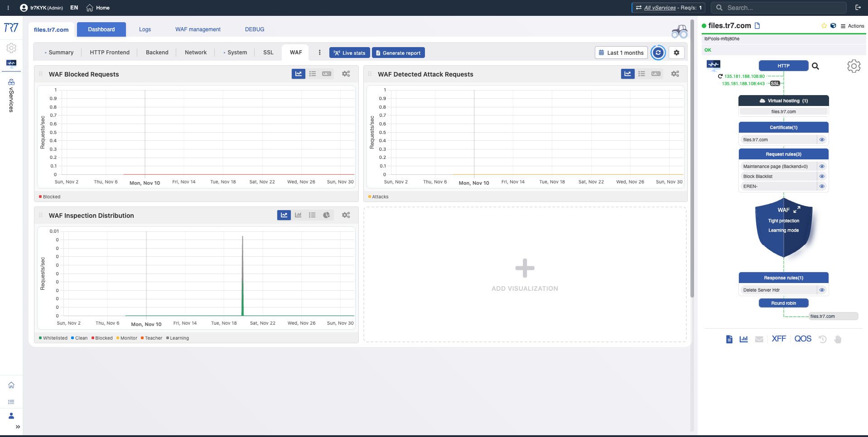Click the document icon beside files.tr7.com title

click(757, 26)
